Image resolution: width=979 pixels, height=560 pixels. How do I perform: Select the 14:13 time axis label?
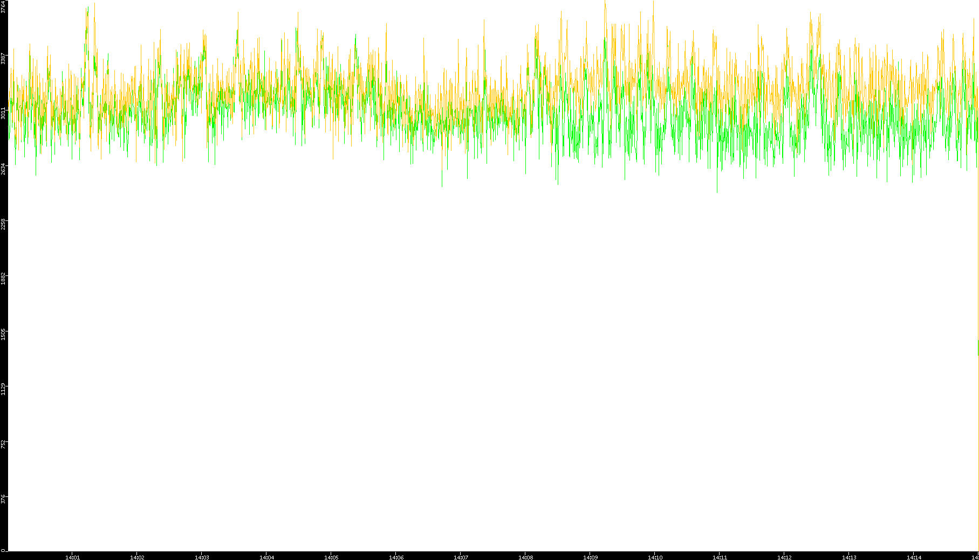tap(849, 557)
